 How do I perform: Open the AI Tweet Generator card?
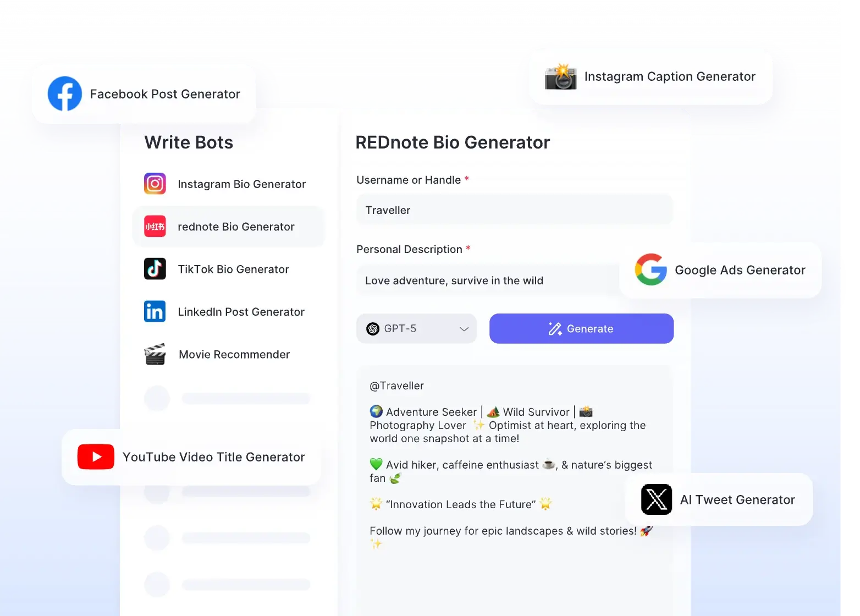719,499
